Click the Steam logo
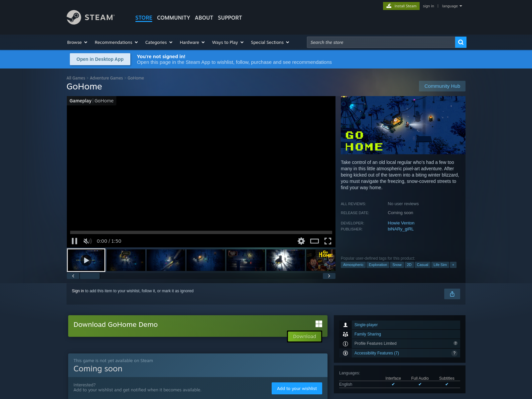Viewport: 532px width, 399px height. (x=90, y=17)
